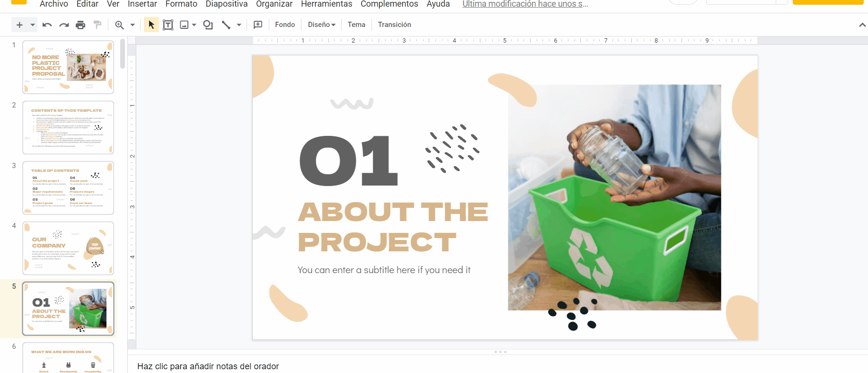The height and width of the screenshot is (373, 868).
Task: Click the subtitle text on the slide
Action: tap(384, 270)
